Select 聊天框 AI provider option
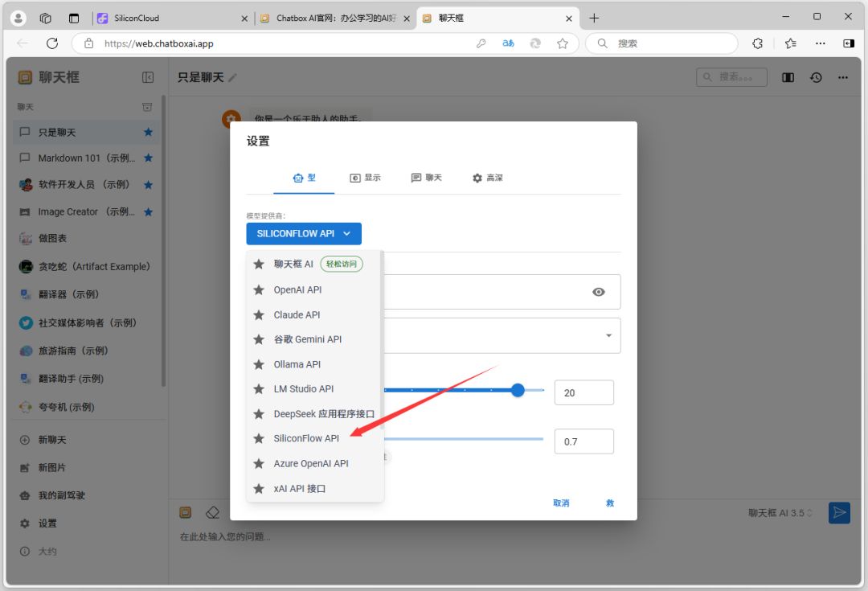This screenshot has height=591, width=868. [314, 265]
